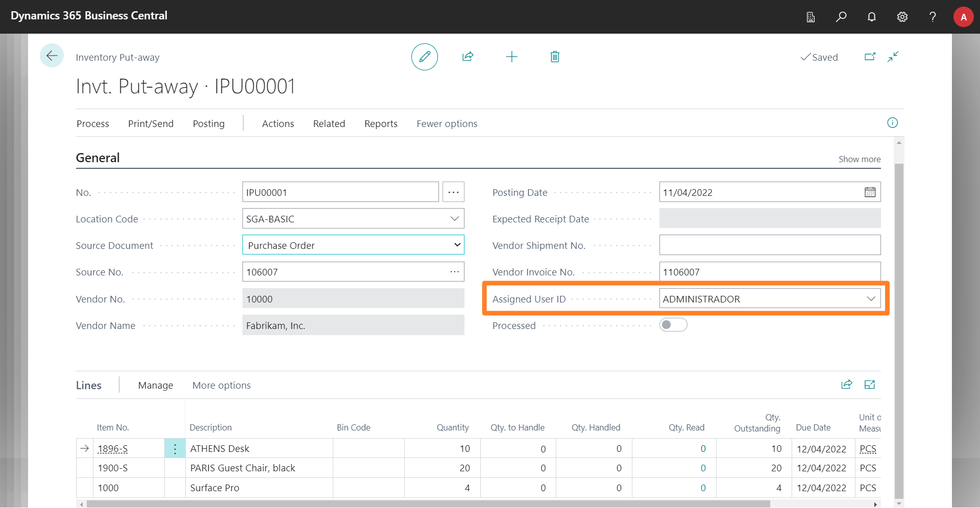Create new document with plus icon

[x=511, y=57]
